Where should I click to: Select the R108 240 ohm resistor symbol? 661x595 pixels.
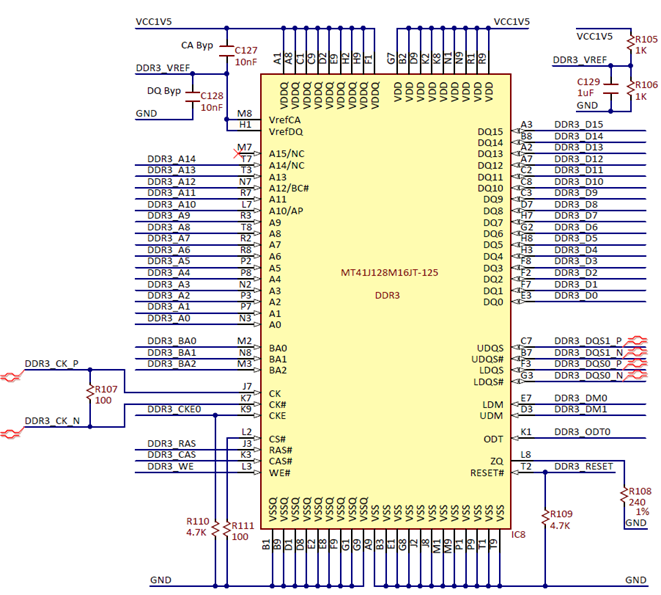click(x=624, y=496)
